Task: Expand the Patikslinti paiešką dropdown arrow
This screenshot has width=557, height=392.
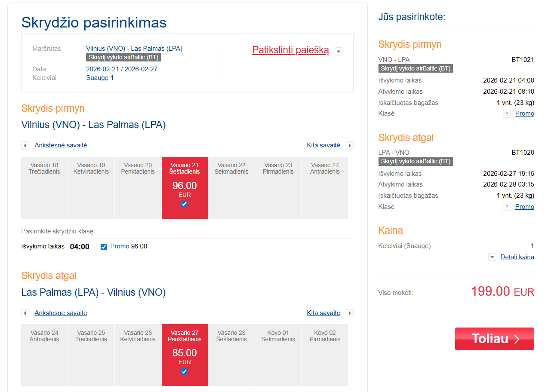Action: (x=339, y=52)
